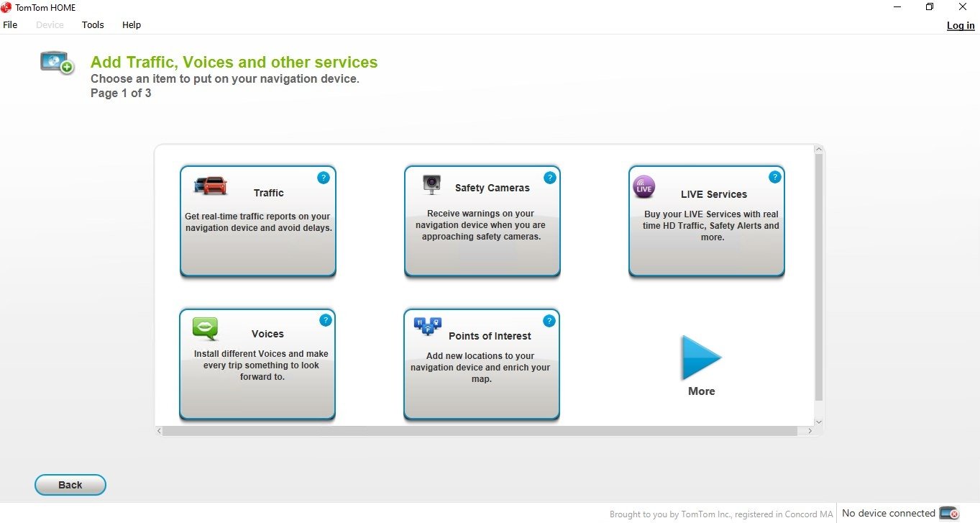The width and height of the screenshot is (980, 523).
Task: Open the File menu
Action: pos(10,24)
